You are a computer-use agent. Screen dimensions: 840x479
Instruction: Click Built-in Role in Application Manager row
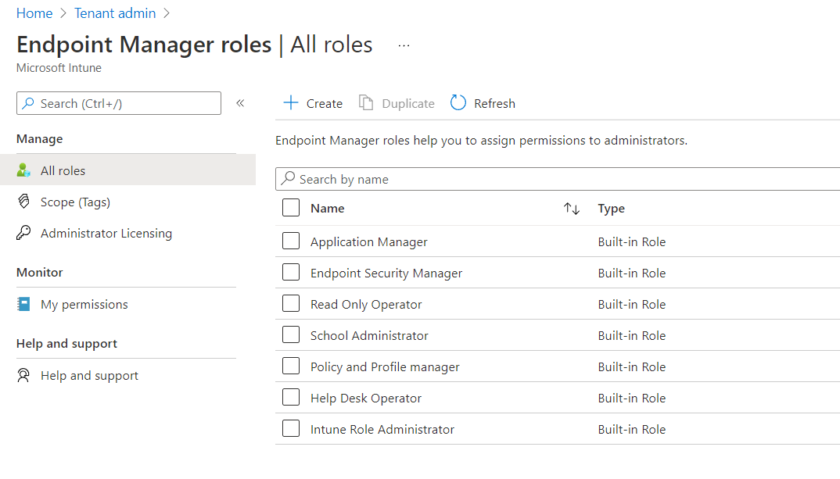click(632, 242)
